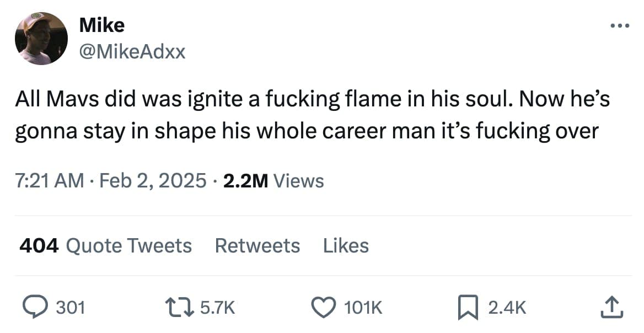
Task: Switch to the Retweets tab
Action: click(257, 245)
